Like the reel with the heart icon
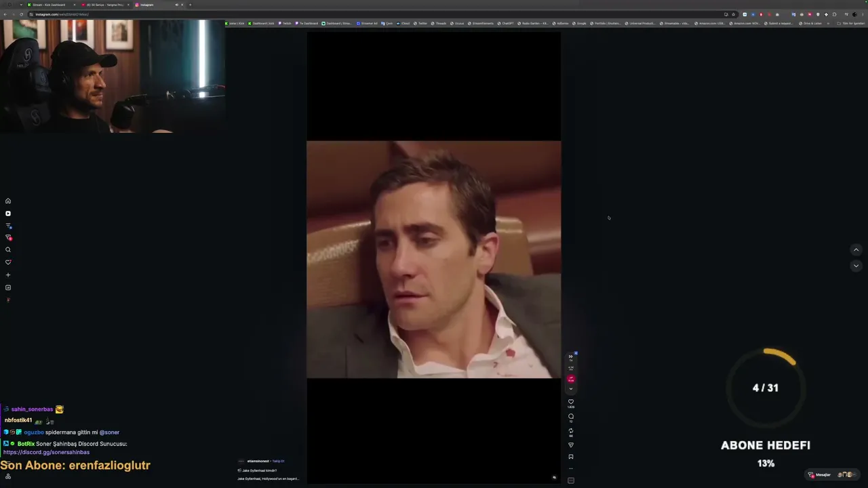The image size is (868, 488). pyautogui.click(x=571, y=401)
